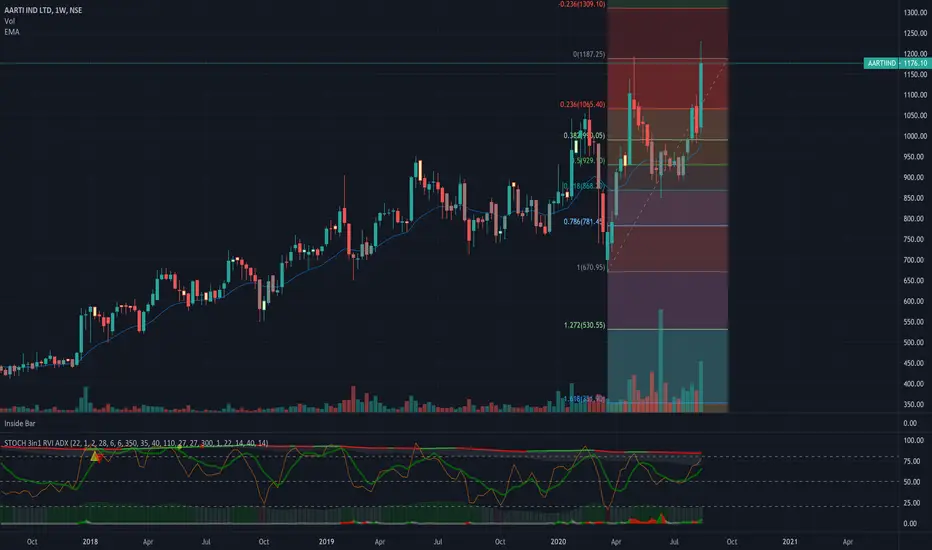The image size is (932, 550).
Task: Select the 'Inside Bar' indicator legend
Action: (20, 423)
